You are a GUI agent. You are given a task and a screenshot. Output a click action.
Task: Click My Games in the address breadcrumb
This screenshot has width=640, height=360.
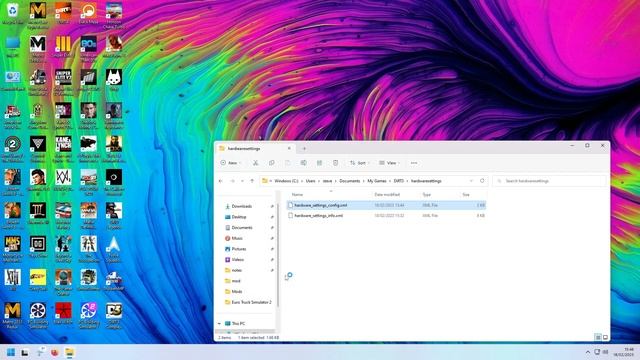pos(377,181)
